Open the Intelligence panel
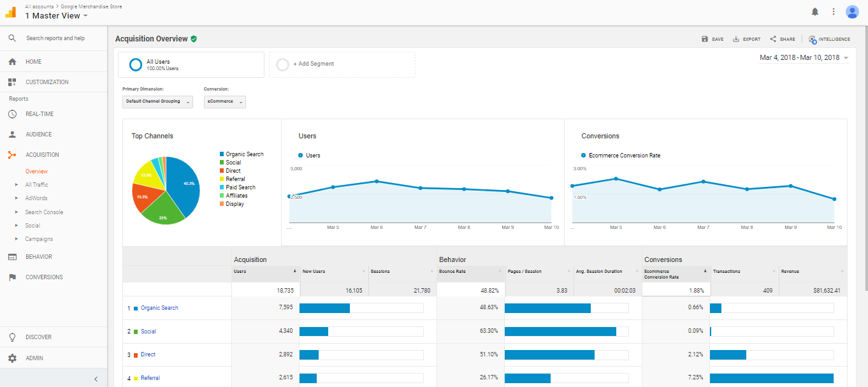 pos(829,39)
